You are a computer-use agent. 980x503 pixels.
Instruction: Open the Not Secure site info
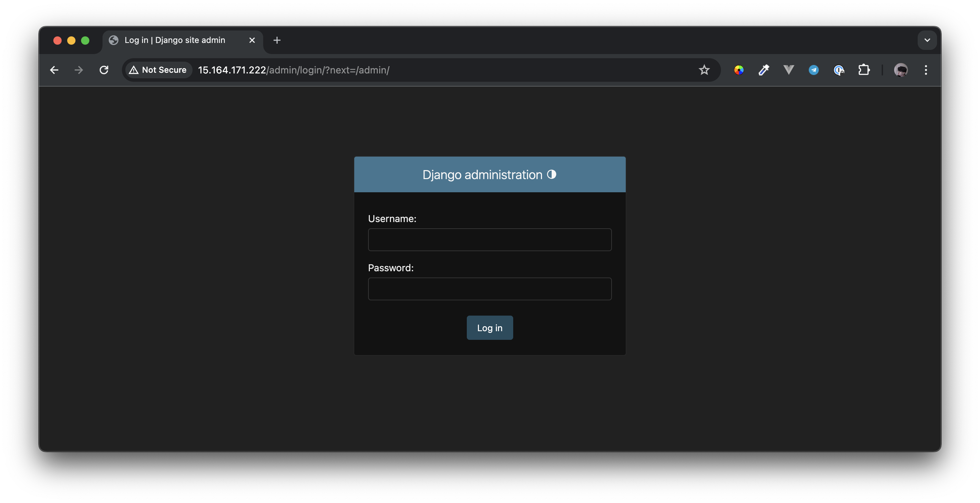(x=158, y=70)
